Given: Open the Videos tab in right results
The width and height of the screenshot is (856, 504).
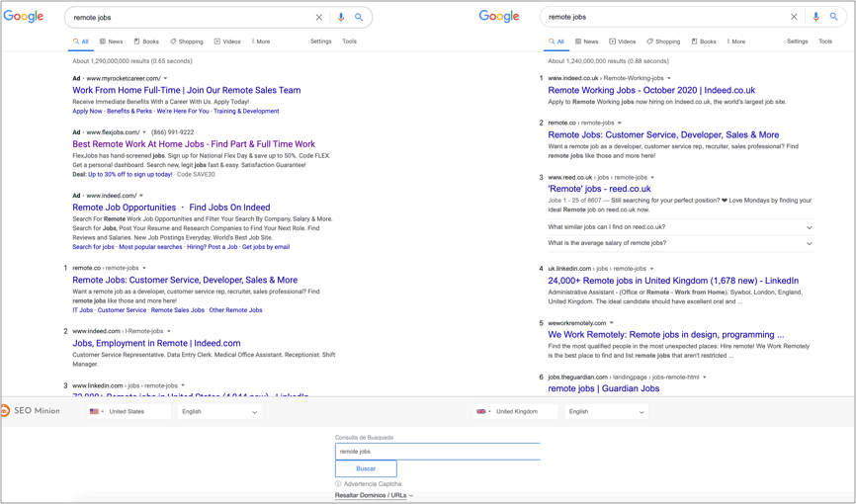Looking at the screenshot, I should pyautogui.click(x=622, y=42).
